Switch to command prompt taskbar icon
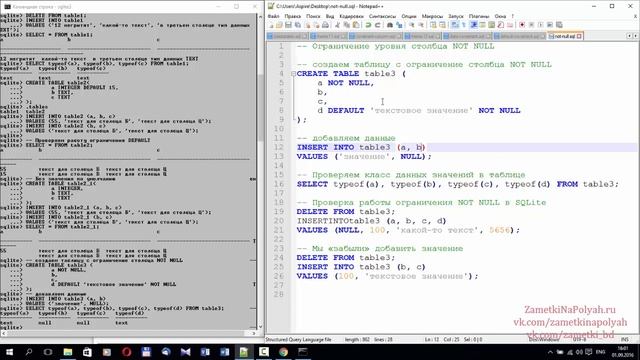The width and height of the screenshot is (640, 360). tap(303, 352)
